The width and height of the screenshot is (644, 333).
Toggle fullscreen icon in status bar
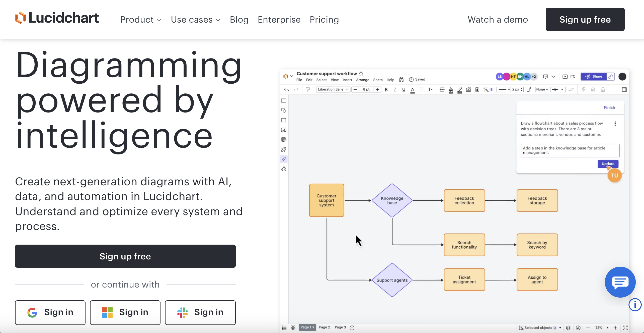(x=625, y=328)
